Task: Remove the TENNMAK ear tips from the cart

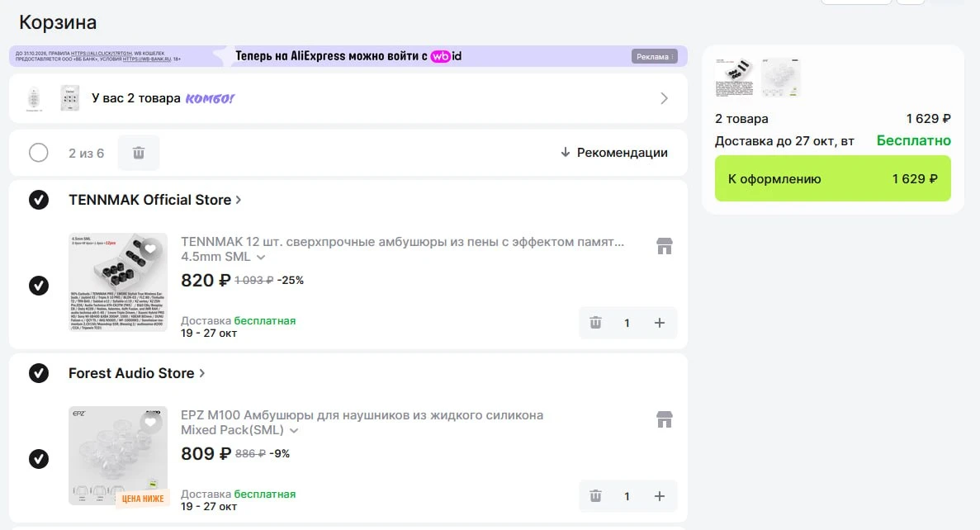Action: (595, 323)
